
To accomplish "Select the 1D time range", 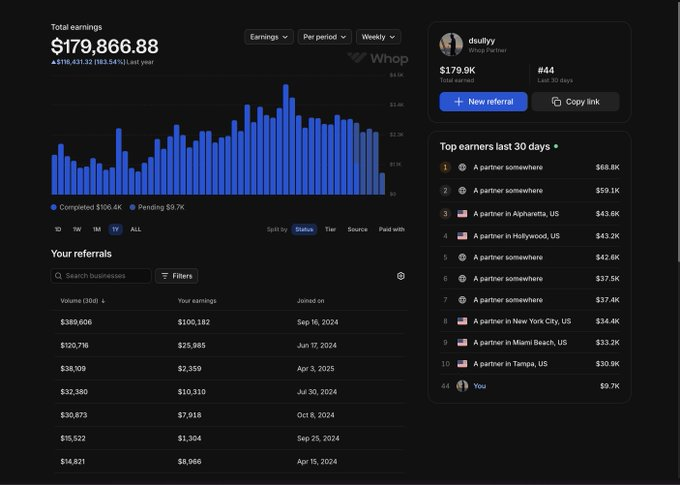I will tap(58, 229).
